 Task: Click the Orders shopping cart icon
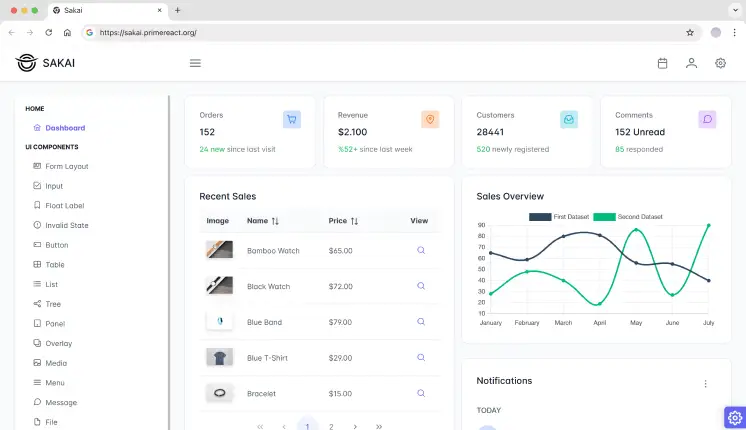[x=292, y=119]
